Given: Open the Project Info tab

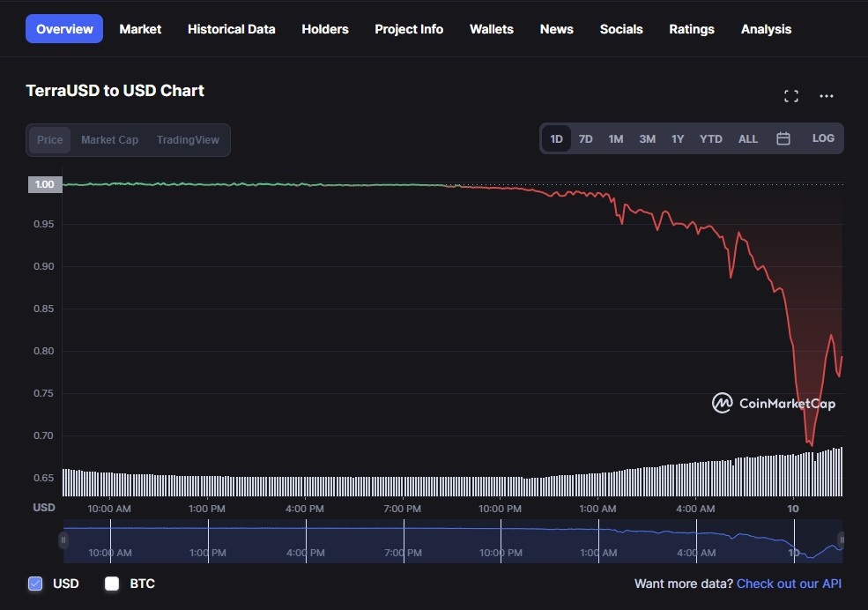Looking at the screenshot, I should point(409,29).
